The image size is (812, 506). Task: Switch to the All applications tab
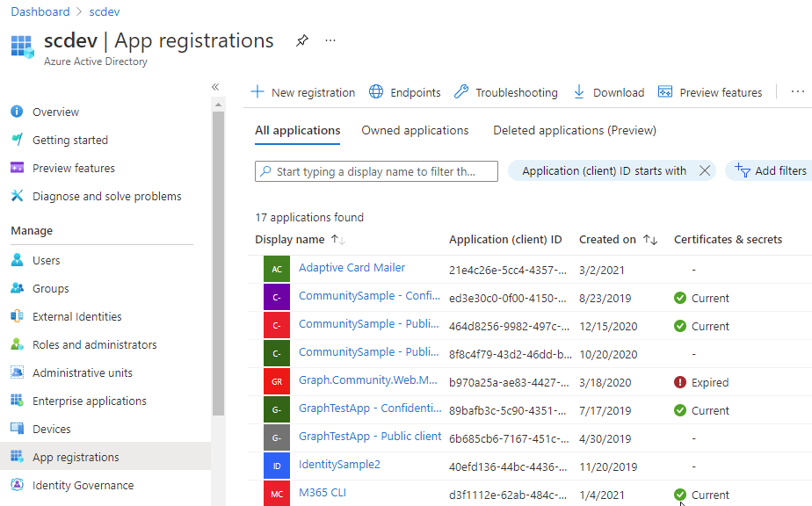point(297,131)
